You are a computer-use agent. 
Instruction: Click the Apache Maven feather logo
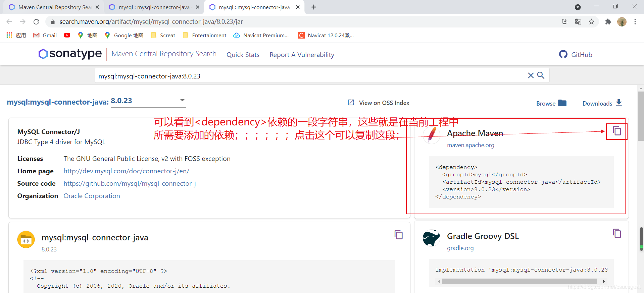pos(432,135)
